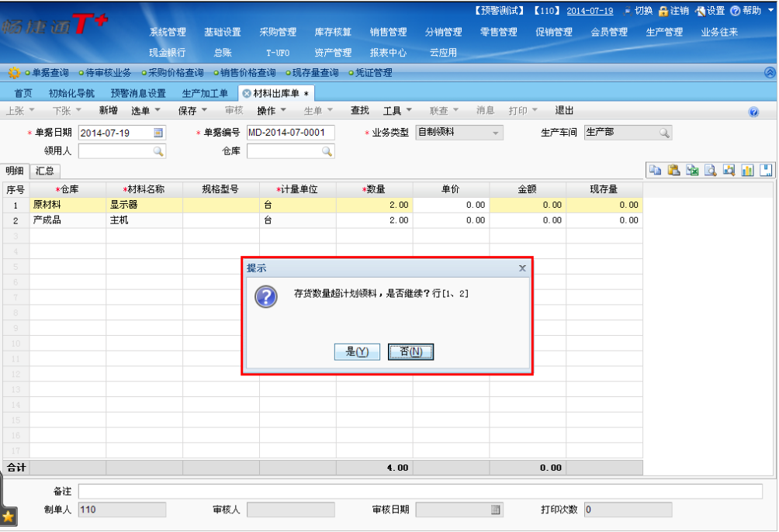This screenshot has width=779, height=532.
Task: Click the bar chart icon above the grid
Action: [x=747, y=171]
